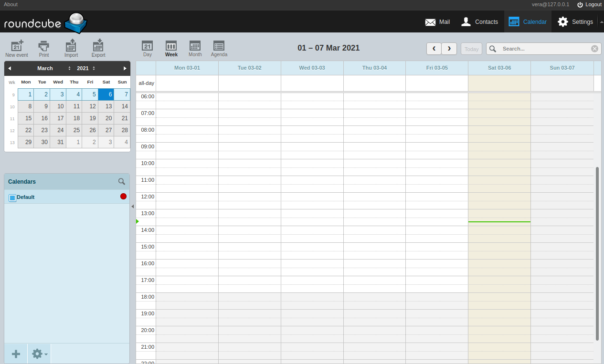Viewport: 604px width, 364px height.
Task: Add a new calendar with plus button
Action: pyautogui.click(x=16, y=354)
